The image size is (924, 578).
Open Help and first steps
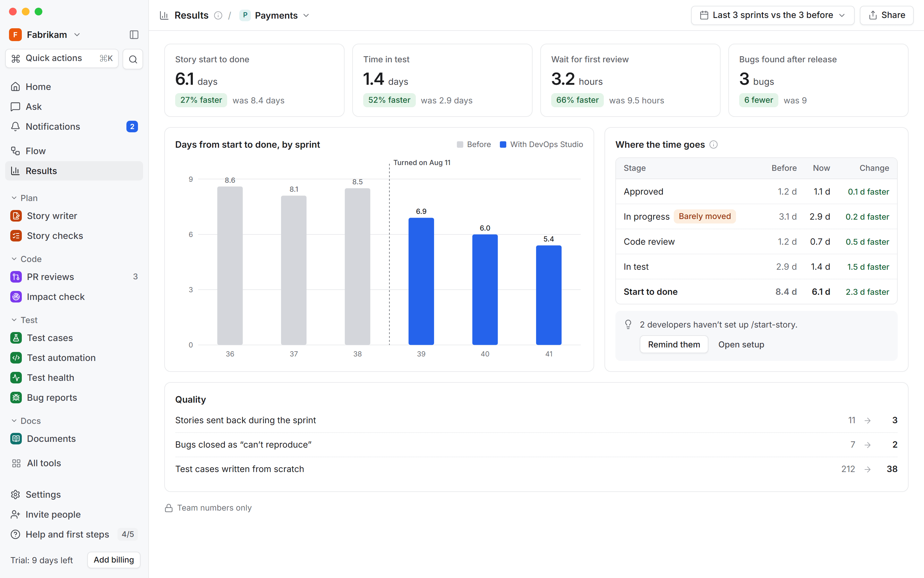74,534
